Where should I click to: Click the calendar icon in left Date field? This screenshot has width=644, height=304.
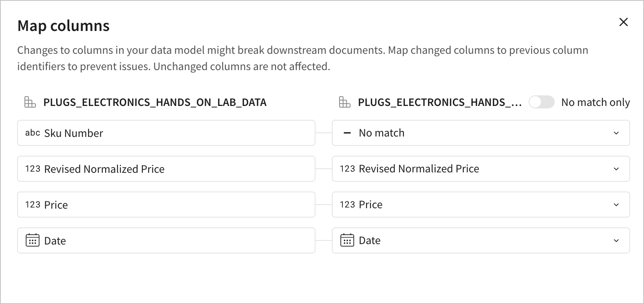33,240
